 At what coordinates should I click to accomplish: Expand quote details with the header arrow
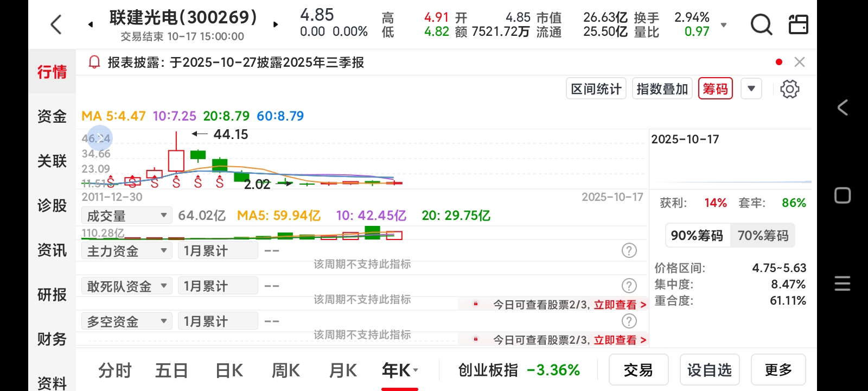pyautogui.click(x=723, y=25)
